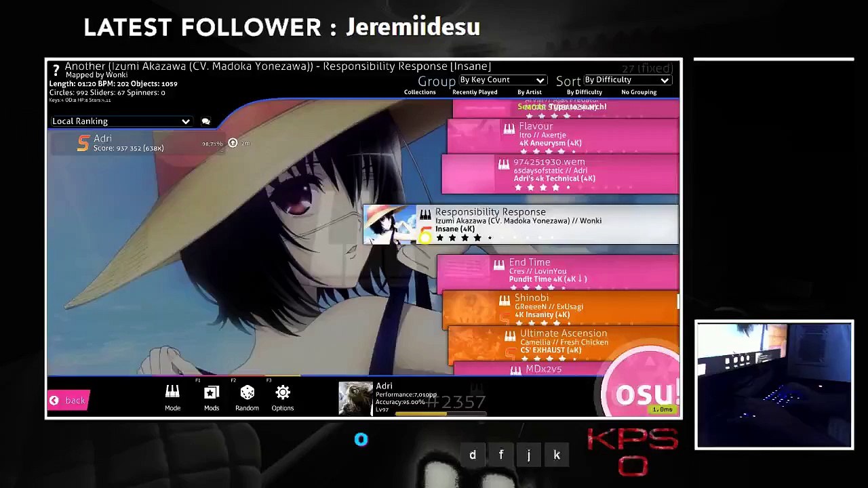This screenshot has width=868, height=488.
Task: Click the 4K Insanity (4K) difficulty name
Action: [542, 315]
